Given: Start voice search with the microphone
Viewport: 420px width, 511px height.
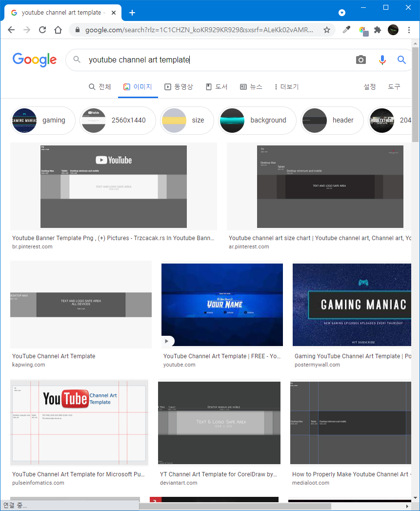Looking at the screenshot, I should 382,60.
